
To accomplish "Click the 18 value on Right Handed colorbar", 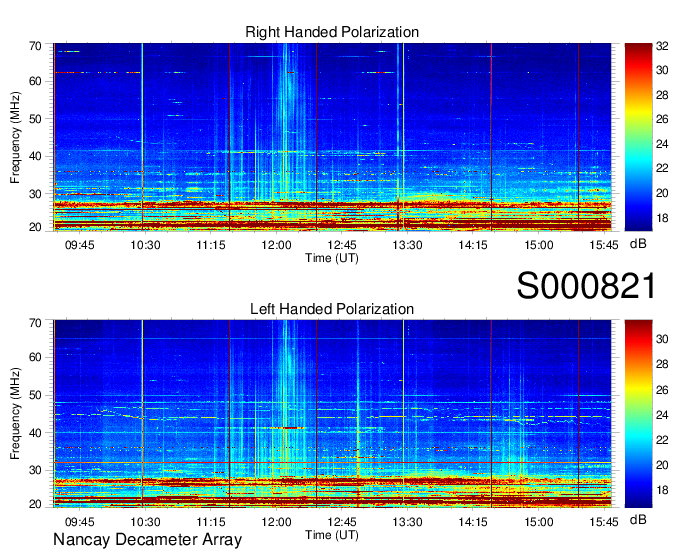I will [x=662, y=218].
